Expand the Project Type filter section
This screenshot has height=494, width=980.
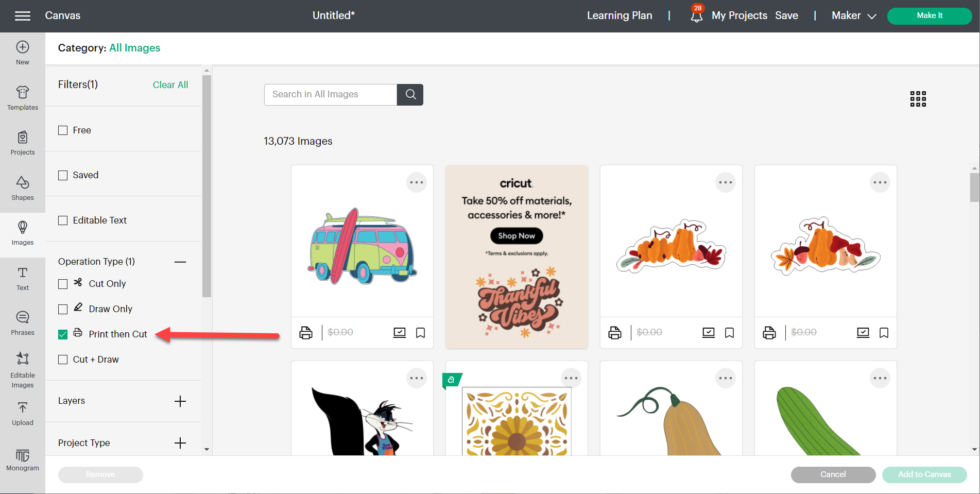point(180,443)
